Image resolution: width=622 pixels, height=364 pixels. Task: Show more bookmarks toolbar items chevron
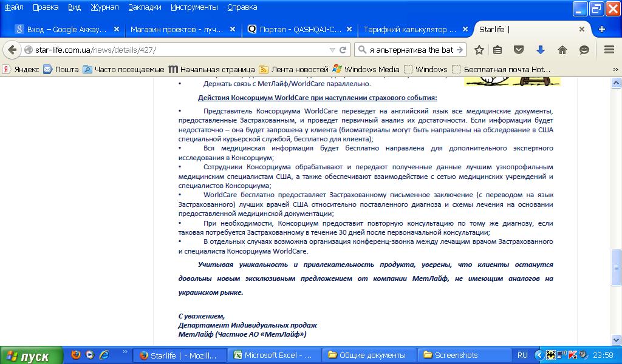tap(615, 69)
